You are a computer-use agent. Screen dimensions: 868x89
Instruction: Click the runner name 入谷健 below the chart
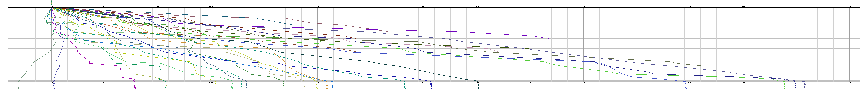[18, 86]
